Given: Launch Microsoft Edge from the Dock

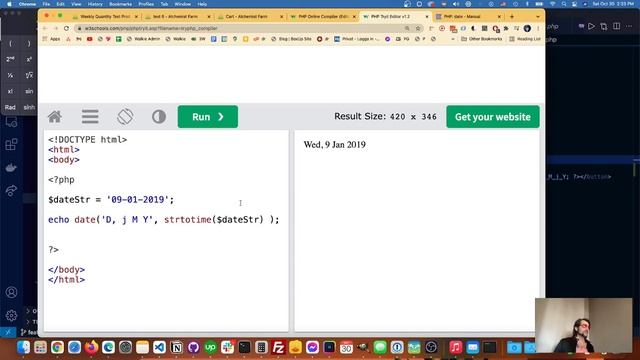Looking at the screenshot, I should coord(108,347).
